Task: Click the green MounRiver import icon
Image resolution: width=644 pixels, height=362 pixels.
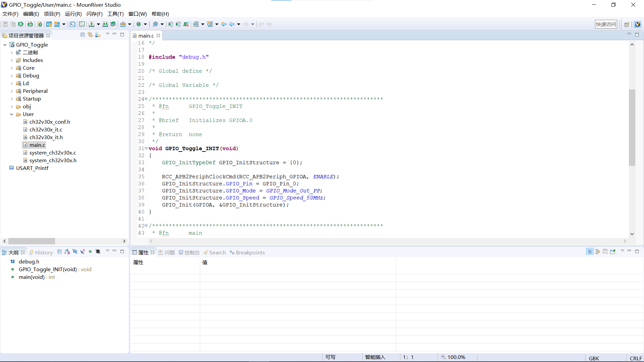Action: click(21, 24)
